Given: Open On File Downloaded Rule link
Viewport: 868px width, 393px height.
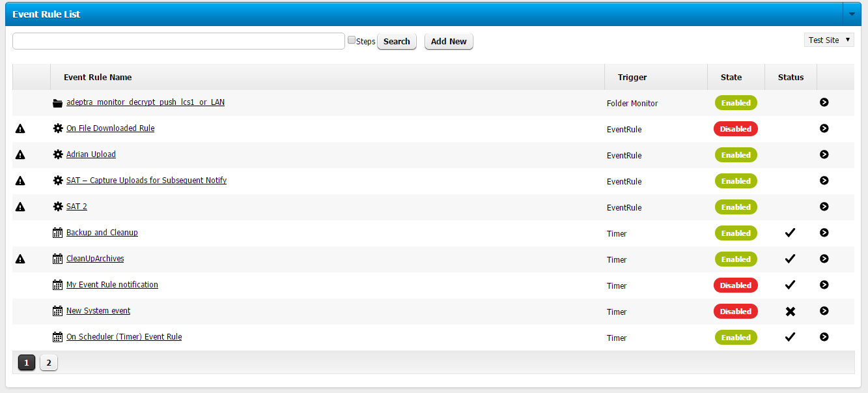Looking at the screenshot, I should (110, 128).
